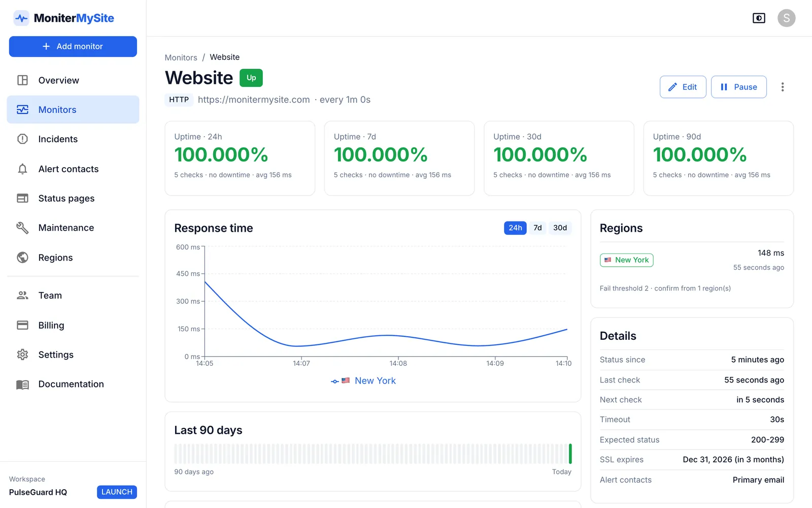This screenshot has height=508, width=812.
Task: Click the 'Primary email' alert contact value
Action: point(758,480)
